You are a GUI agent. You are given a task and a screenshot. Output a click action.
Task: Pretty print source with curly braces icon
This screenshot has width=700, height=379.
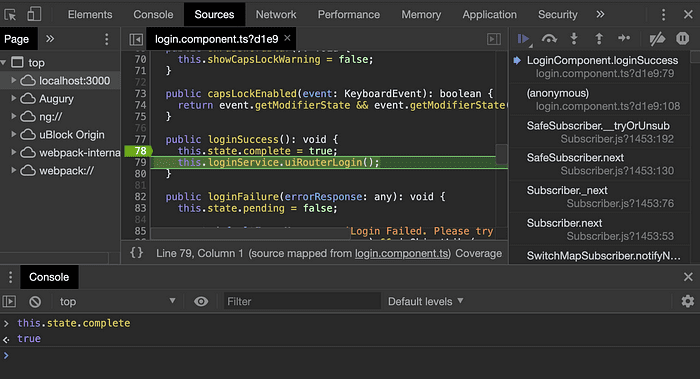(137, 253)
